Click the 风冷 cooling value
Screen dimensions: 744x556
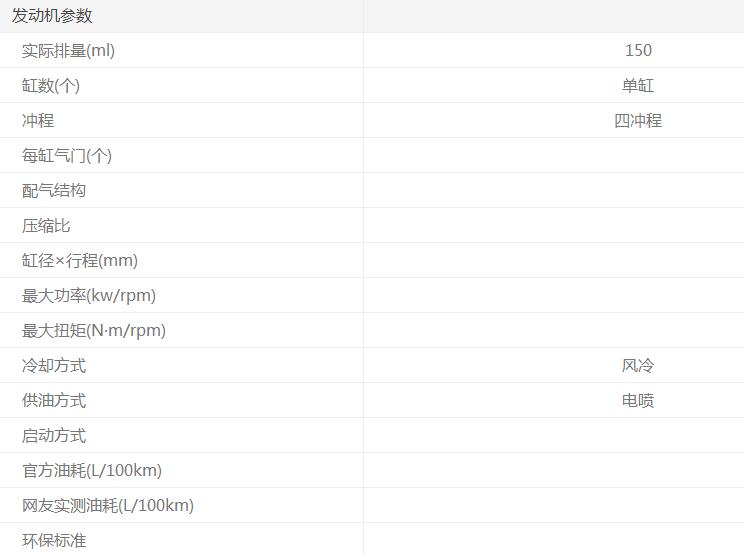coord(638,366)
